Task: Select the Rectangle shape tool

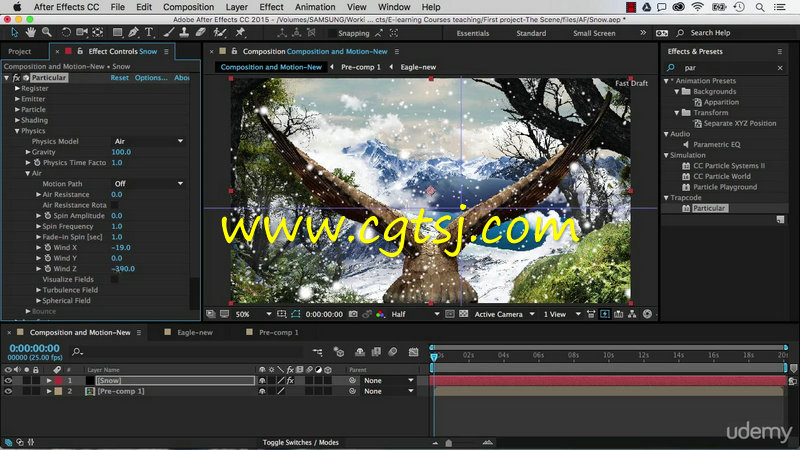Action: [x=117, y=33]
